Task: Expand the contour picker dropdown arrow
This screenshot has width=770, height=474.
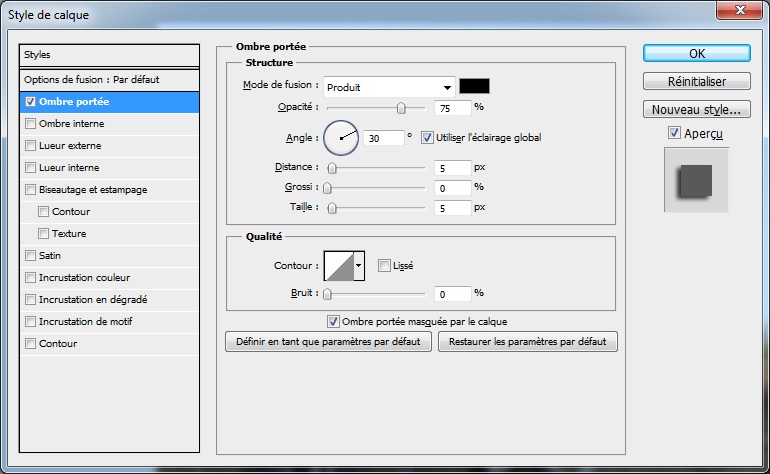Action: point(359,266)
